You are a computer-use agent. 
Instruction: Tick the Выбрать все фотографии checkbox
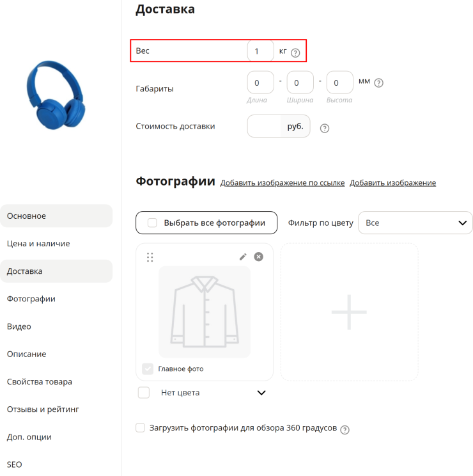(x=152, y=223)
